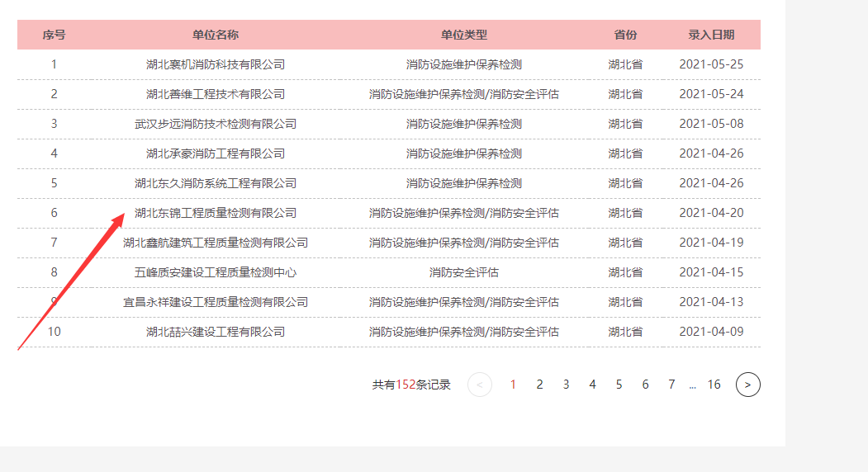The image size is (868, 472).
Task: Open page 5 of records
Action: (619, 385)
